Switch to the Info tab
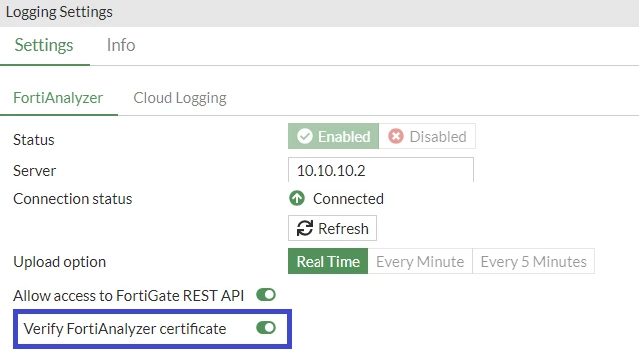Viewport: 639px width, 364px height. [x=121, y=45]
